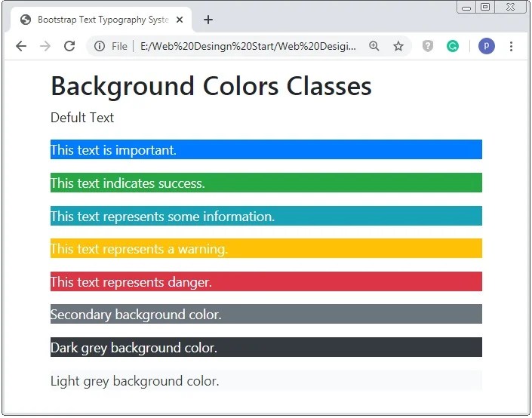Click the 'File' label in address bar
Screen dimensions: 532x418
coord(119,46)
